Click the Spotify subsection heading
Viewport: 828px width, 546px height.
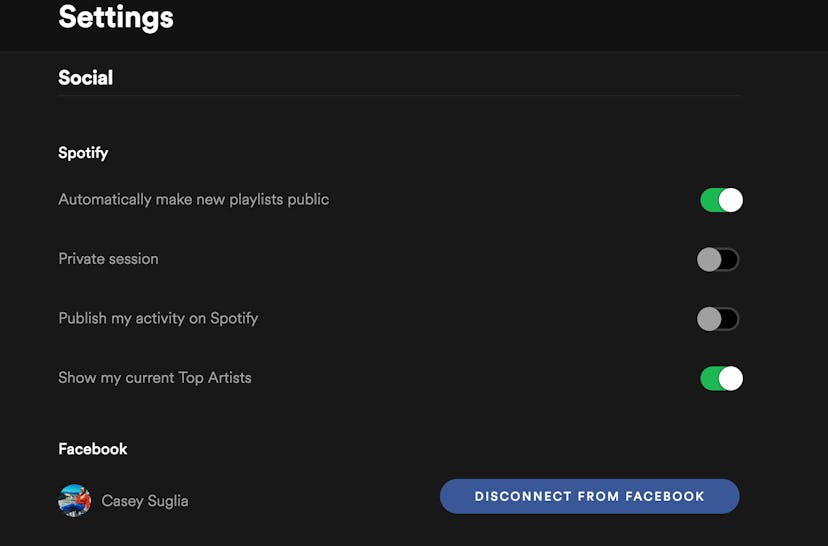point(83,153)
